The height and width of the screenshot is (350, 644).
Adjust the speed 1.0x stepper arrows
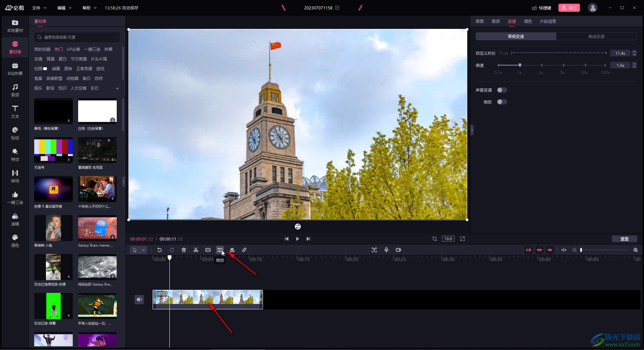point(634,65)
